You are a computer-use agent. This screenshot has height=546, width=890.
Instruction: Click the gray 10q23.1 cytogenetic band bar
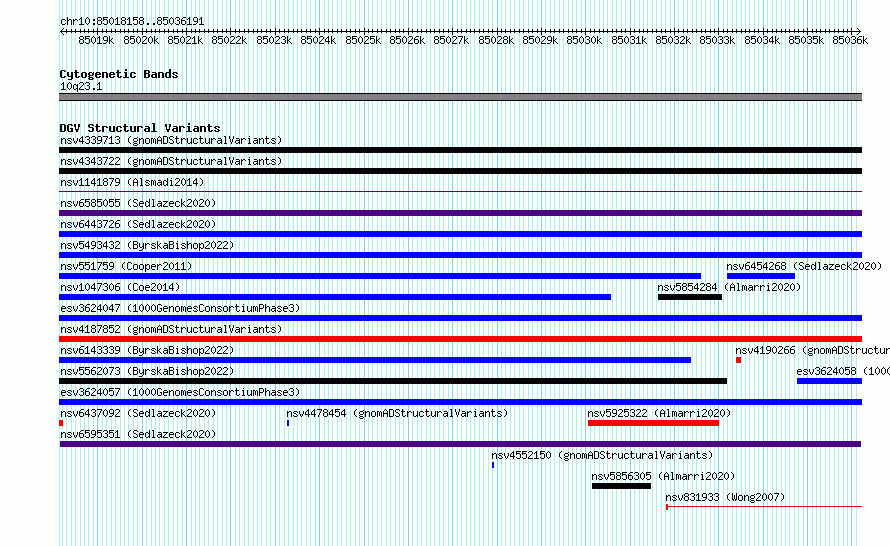(460, 97)
